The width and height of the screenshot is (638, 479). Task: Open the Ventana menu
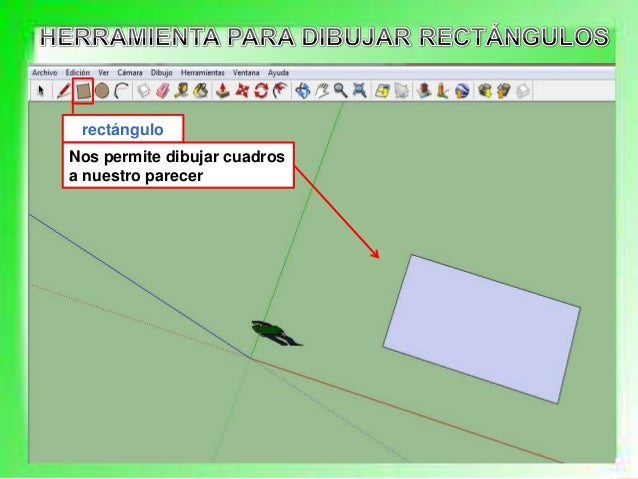pyautogui.click(x=246, y=72)
